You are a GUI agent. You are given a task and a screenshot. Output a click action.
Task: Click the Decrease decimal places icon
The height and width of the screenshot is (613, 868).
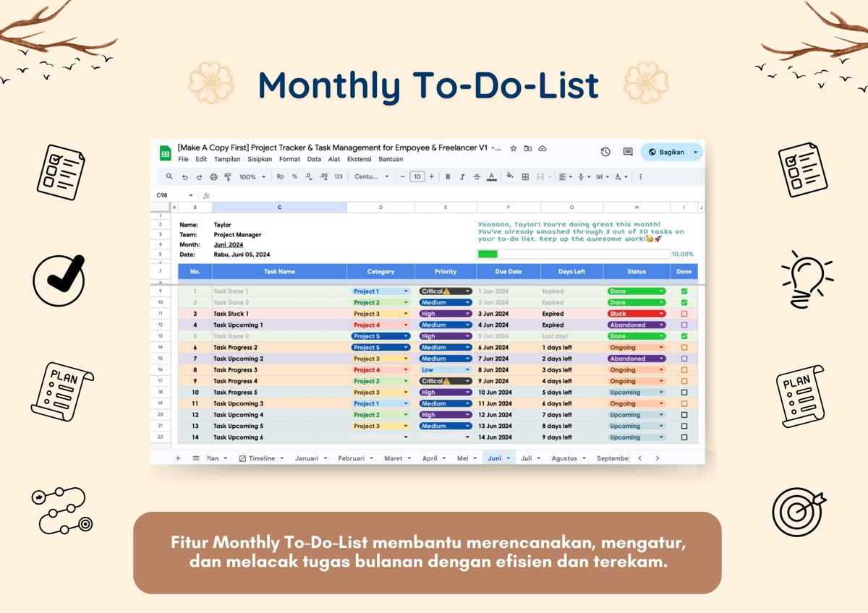coord(307,176)
